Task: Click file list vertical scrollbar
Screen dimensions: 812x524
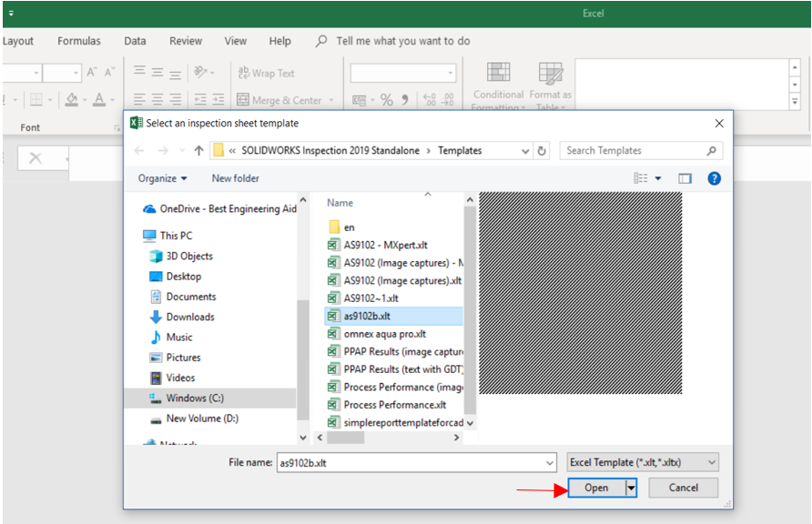Action: [x=470, y=311]
